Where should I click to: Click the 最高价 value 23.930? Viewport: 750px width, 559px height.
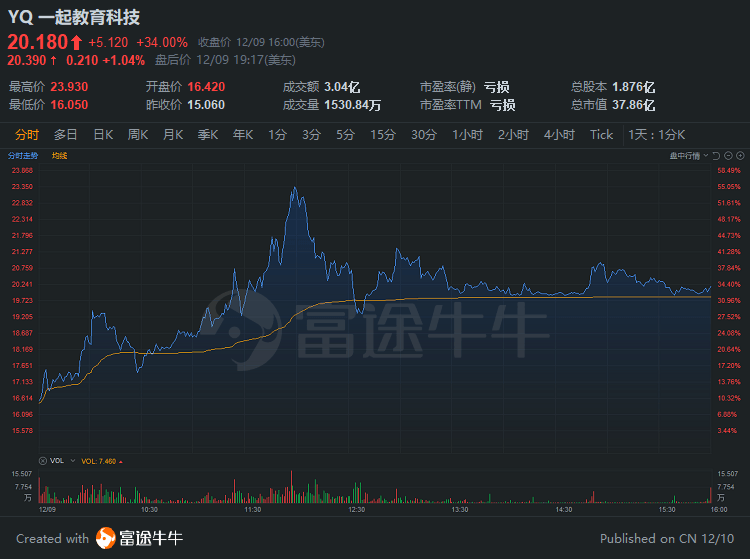(69, 87)
